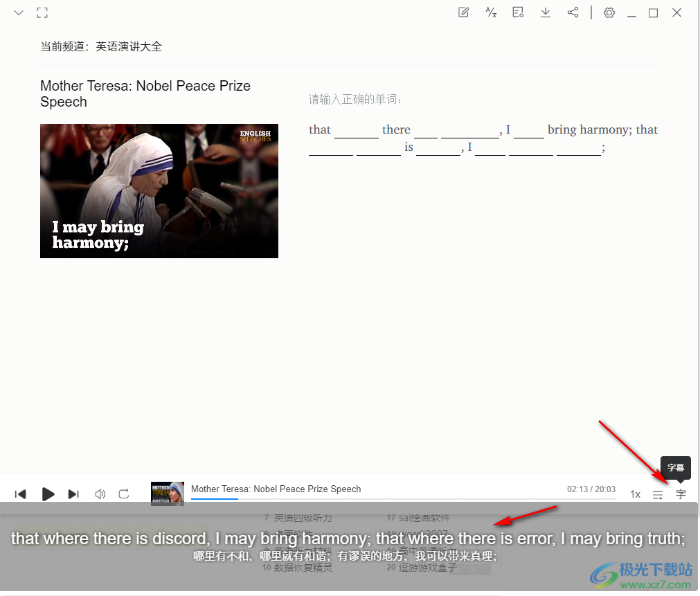700x596 pixels.
Task: Fill the blank right after 'is'
Action: pyautogui.click(x=438, y=147)
